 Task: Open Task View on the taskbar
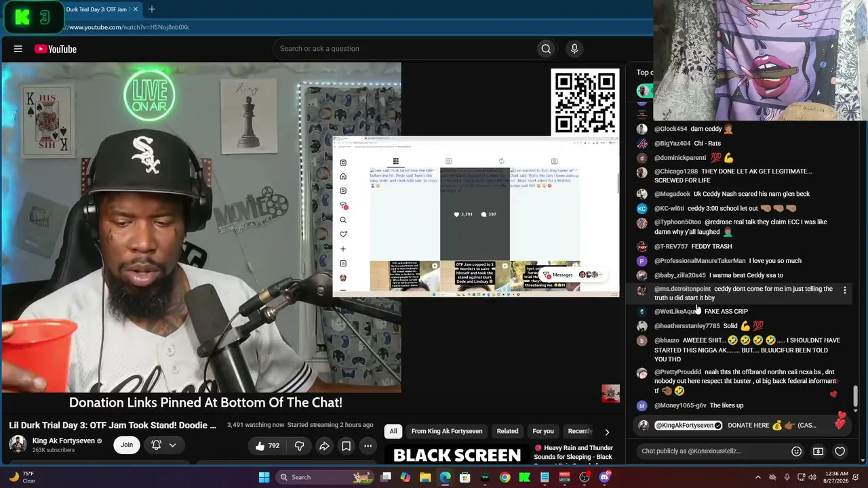coord(386,477)
